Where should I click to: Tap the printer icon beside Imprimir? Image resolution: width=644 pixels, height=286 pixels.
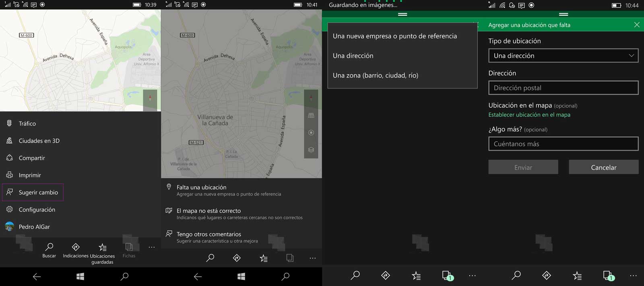coord(9,175)
